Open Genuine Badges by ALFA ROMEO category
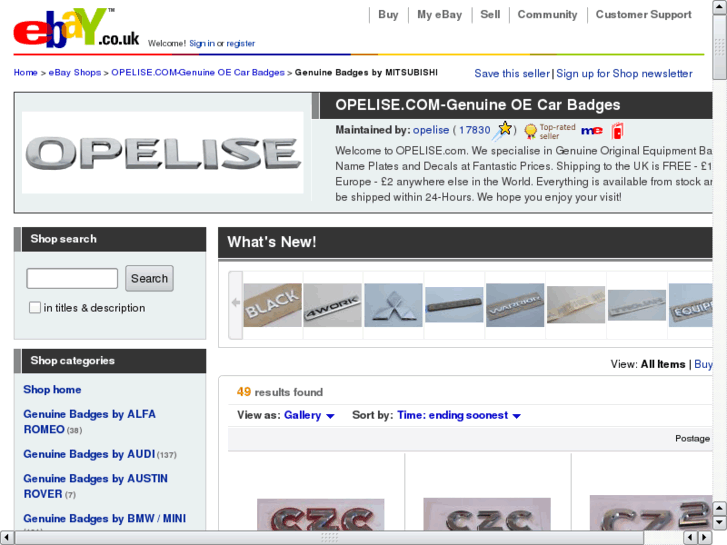Image resolution: width=727 pixels, height=545 pixels. point(89,422)
